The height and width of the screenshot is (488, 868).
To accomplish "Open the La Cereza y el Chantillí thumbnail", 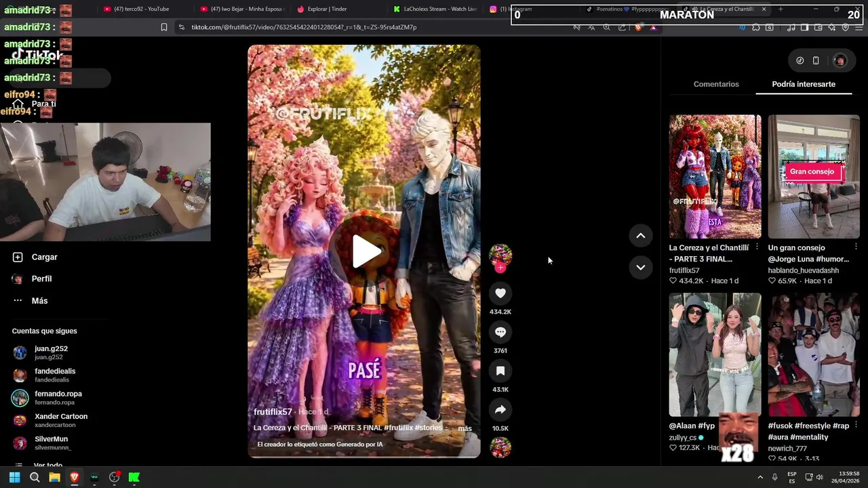I will (x=715, y=176).
